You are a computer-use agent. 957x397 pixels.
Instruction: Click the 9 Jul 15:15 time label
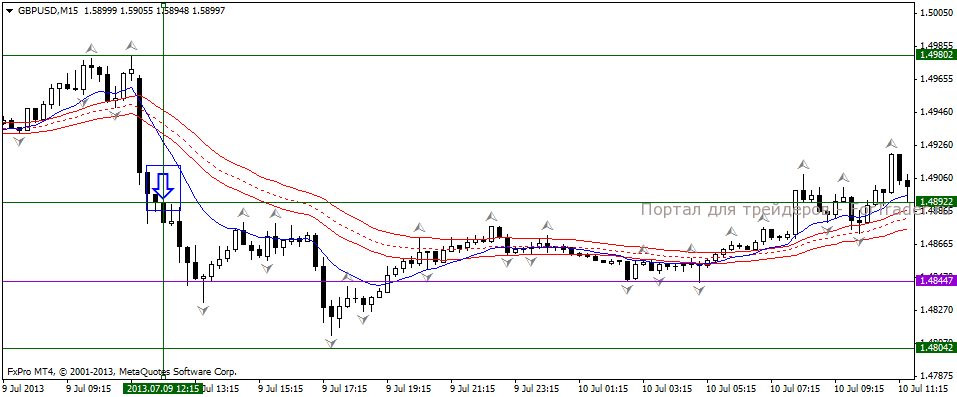coord(280,388)
